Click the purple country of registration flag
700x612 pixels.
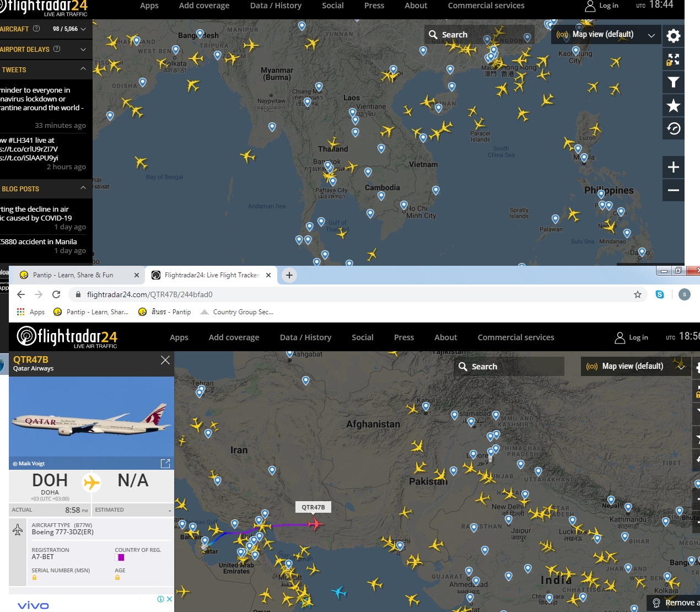coord(121,557)
